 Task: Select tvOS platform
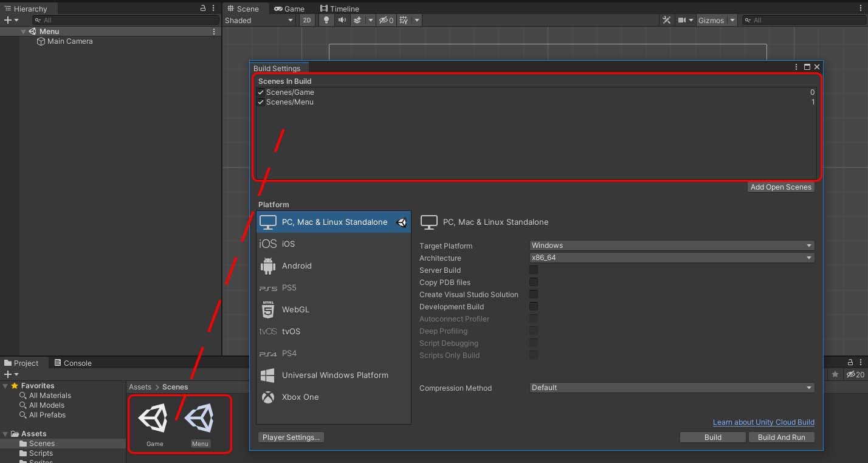coord(334,331)
